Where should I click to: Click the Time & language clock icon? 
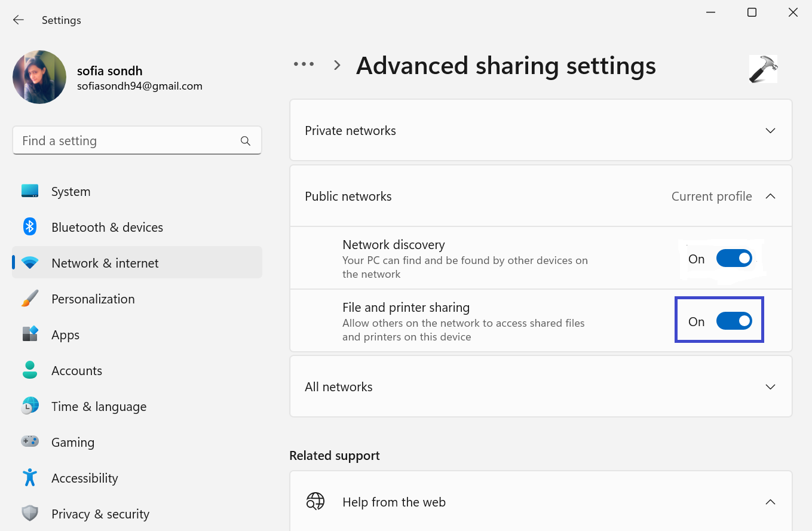pyautogui.click(x=30, y=406)
